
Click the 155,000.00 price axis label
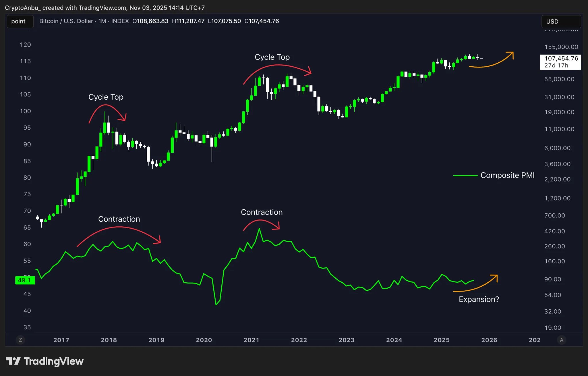(561, 47)
